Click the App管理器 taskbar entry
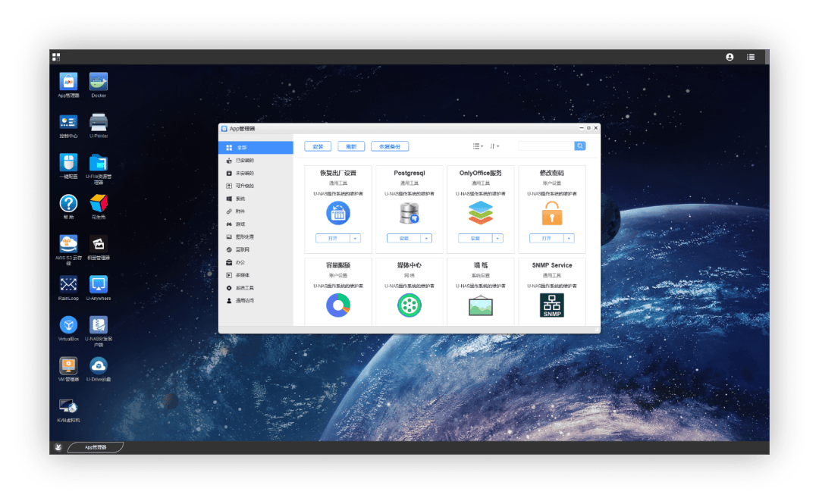 pos(96,447)
